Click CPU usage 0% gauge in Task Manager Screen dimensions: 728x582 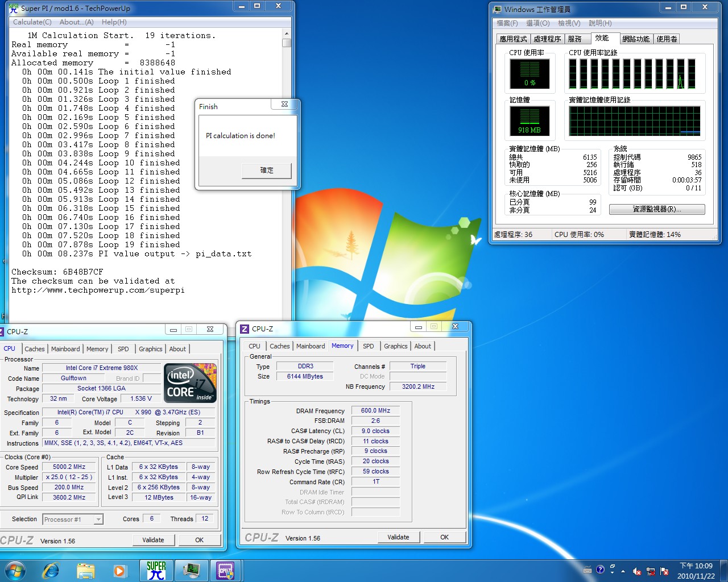(530, 73)
